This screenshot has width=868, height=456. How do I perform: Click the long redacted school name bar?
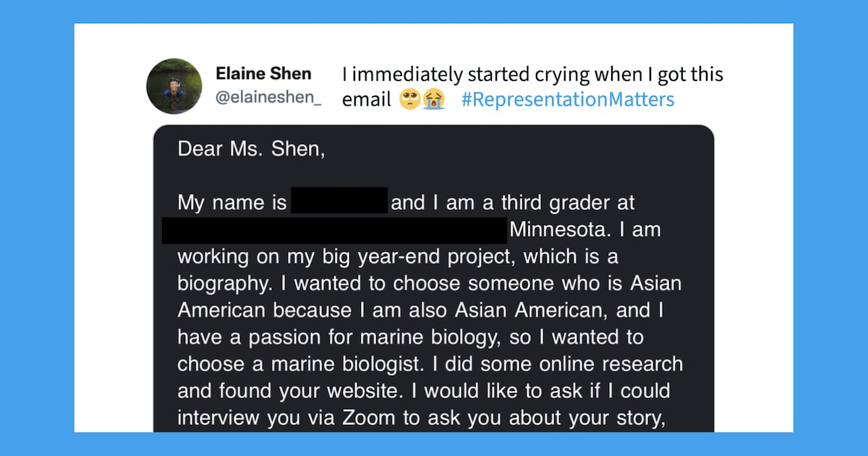click(334, 231)
